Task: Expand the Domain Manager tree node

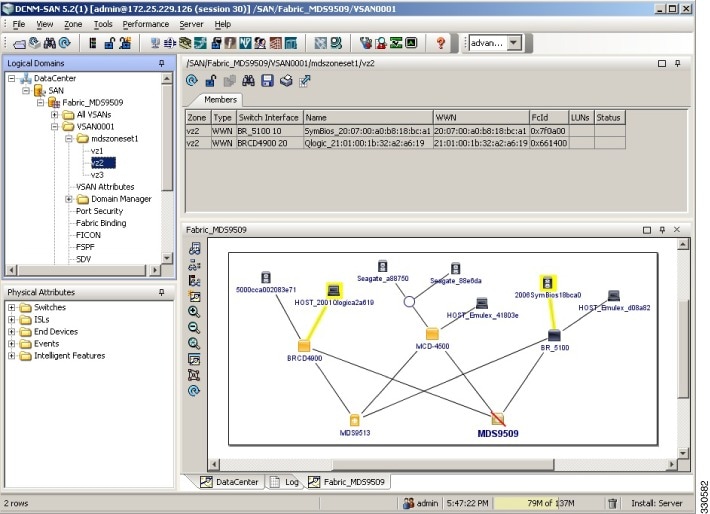Action: coord(69,199)
